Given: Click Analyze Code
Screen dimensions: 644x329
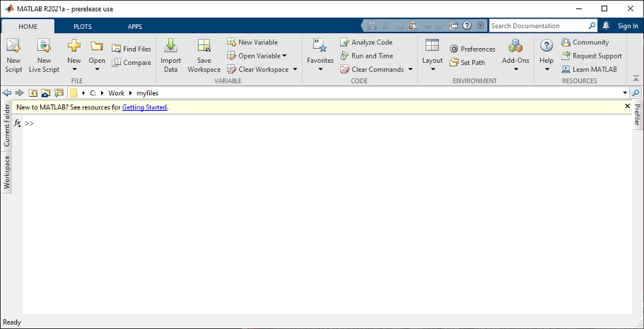Looking at the screenshot, I should point(366,42).
